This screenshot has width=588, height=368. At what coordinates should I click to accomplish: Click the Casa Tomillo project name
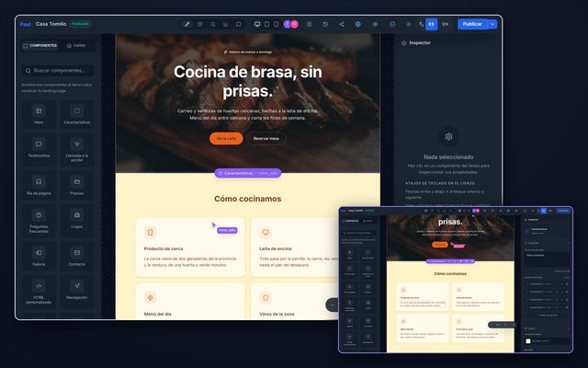point(51,24)
